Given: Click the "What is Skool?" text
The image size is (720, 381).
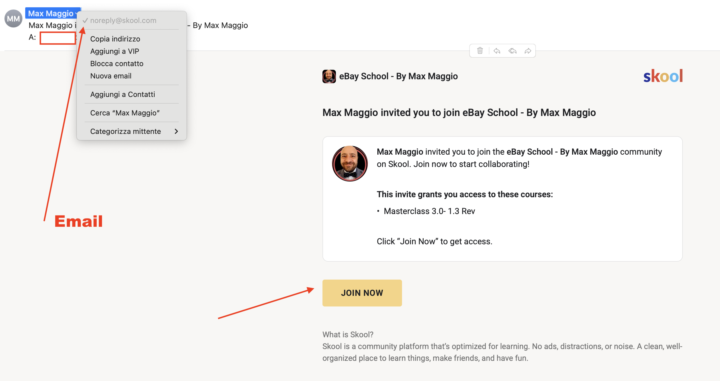Looking at the screenshot, I should [348, 335].
